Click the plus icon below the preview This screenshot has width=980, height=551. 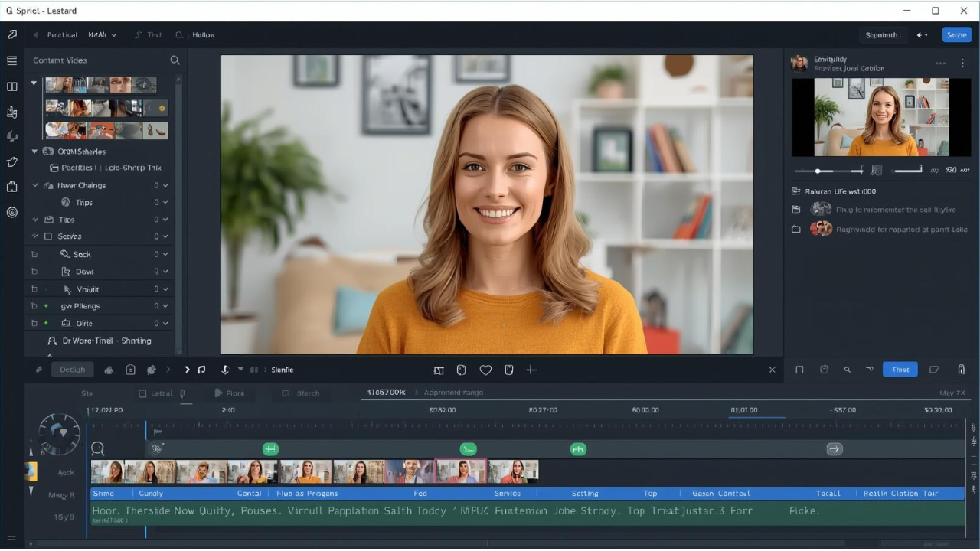[531, 370]
